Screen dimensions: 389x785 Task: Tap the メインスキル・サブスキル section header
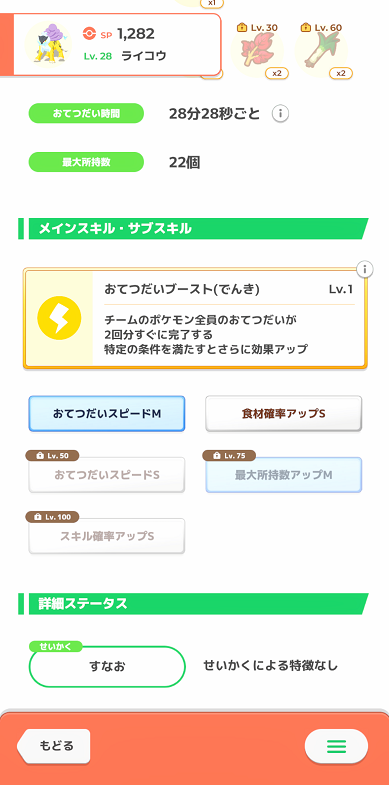click(193, 228)
